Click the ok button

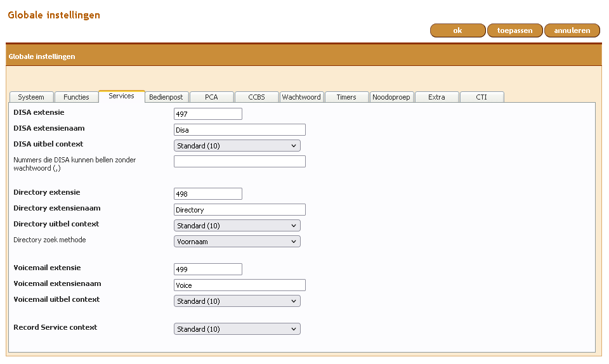[x=457, y=30]
